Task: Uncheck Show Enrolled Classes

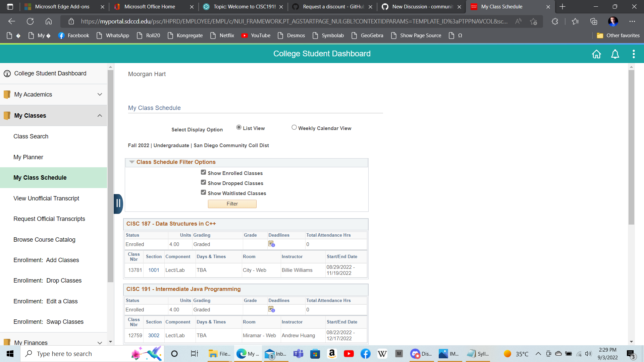Action: click(203, 172)
